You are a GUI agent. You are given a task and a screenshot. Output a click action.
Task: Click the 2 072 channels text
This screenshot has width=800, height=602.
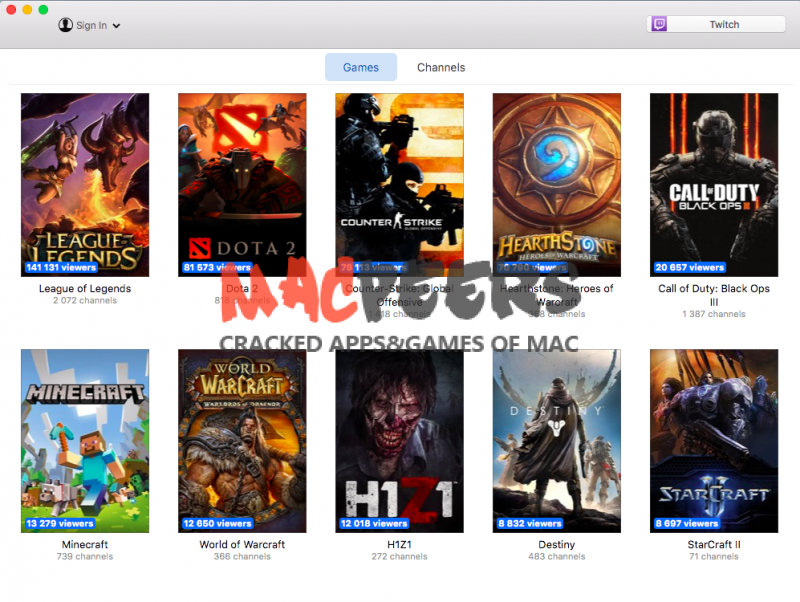click(x=85, y=300)
